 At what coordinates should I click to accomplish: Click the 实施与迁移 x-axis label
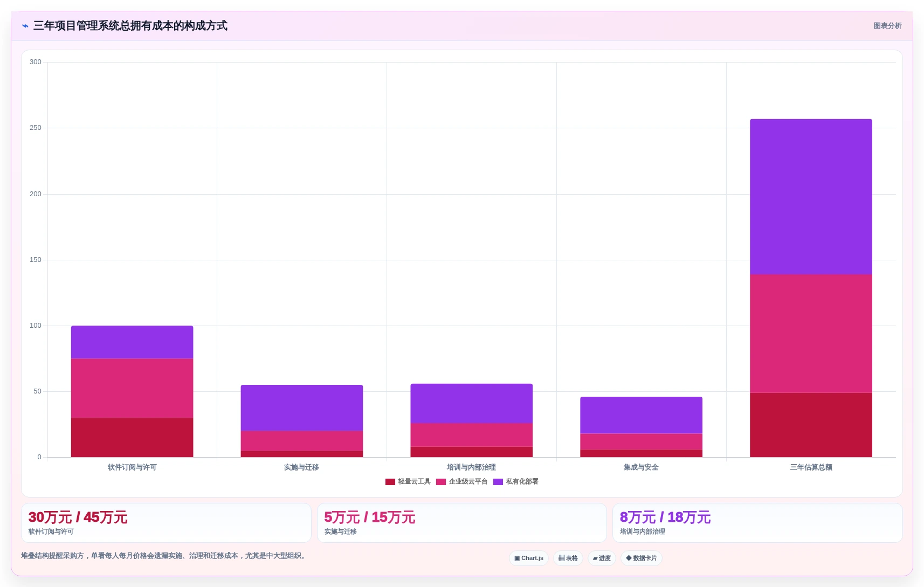point(302,467)
